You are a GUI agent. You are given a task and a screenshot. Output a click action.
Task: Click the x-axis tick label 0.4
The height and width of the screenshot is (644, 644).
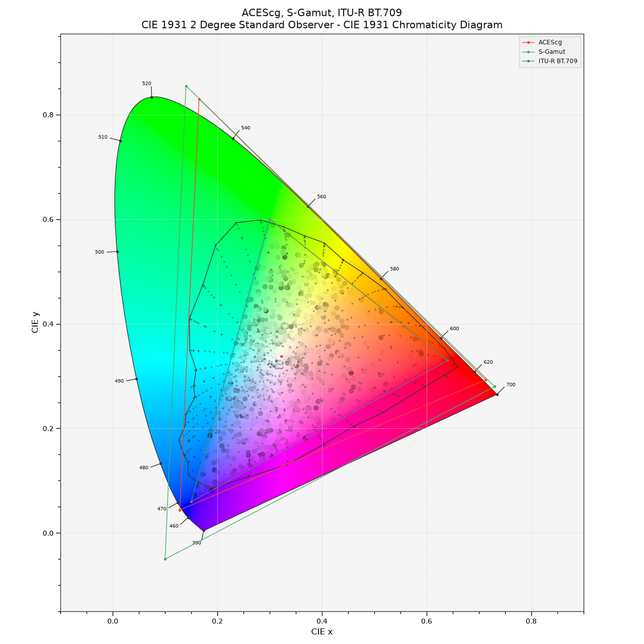322,621
